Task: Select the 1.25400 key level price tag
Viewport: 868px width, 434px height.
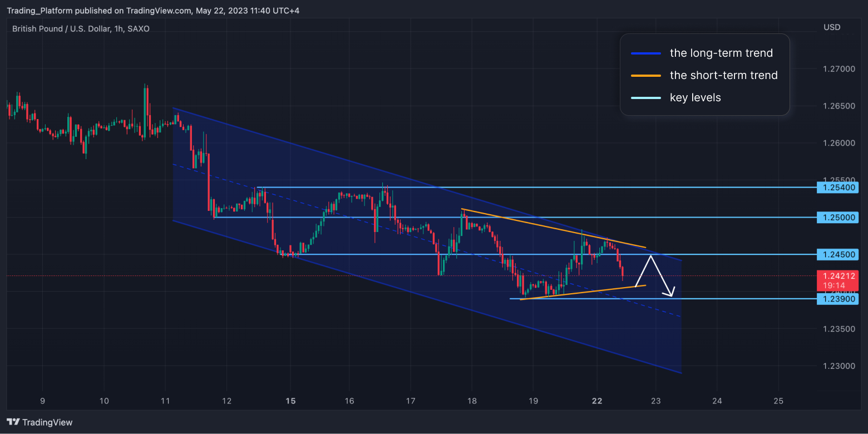Action: [x=837, y=188]
